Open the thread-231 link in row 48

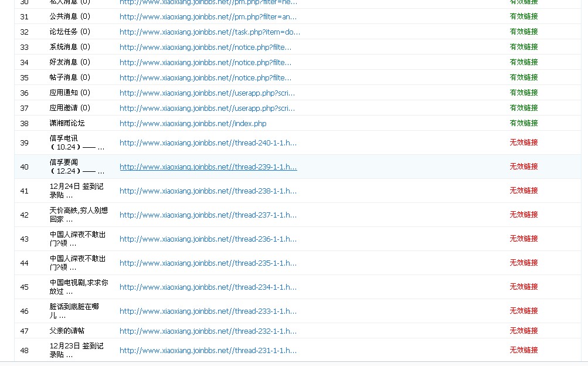[x=208, y=350]
